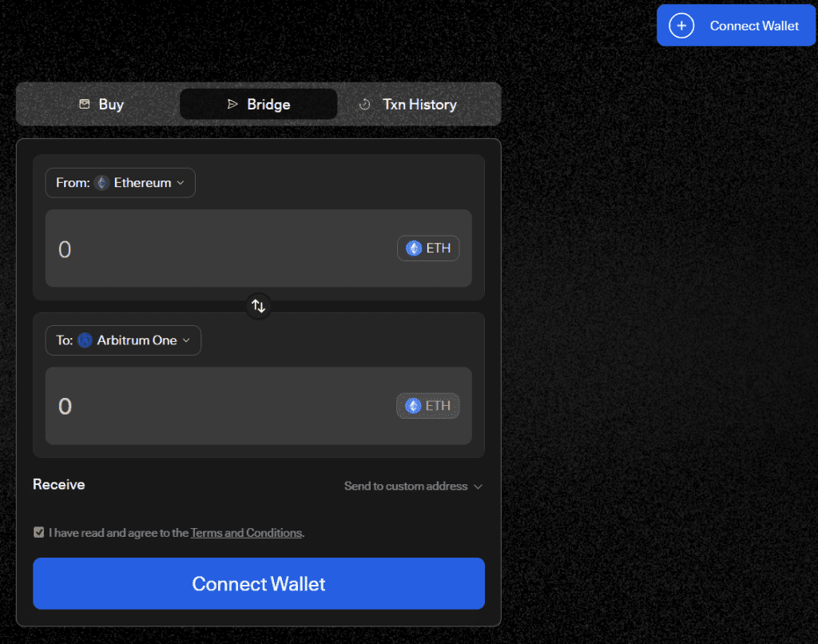Image resolution: width=818 pixels, height=644 pixels.
Task: Click the swap networks arrows icon
Action: pyautogui.click(x=258, y=306)
